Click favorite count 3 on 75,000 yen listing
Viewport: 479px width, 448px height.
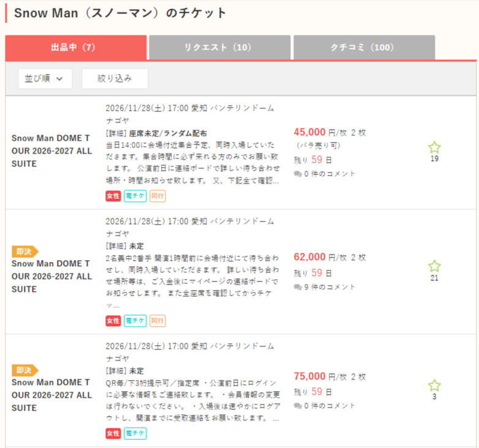(x=434, y=397)
